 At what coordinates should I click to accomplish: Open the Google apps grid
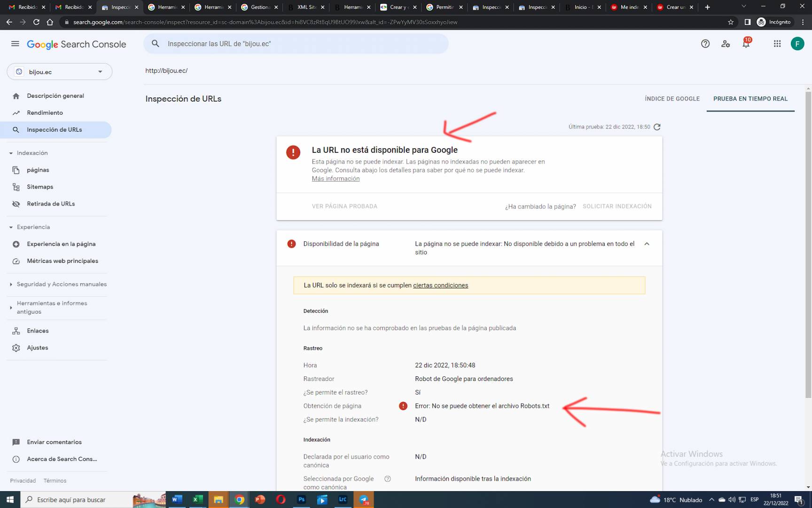pos(777,44)
